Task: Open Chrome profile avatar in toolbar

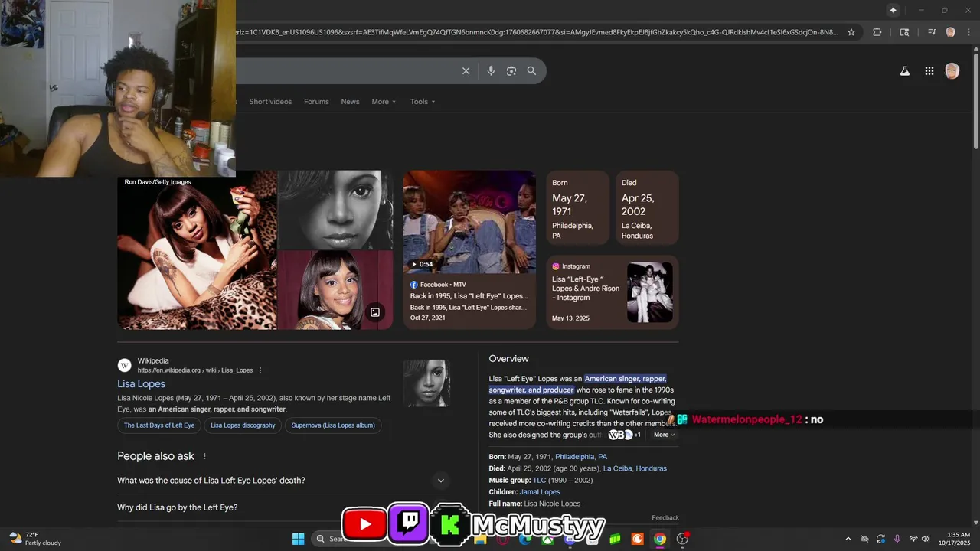Action: click(x=950, y=32)
